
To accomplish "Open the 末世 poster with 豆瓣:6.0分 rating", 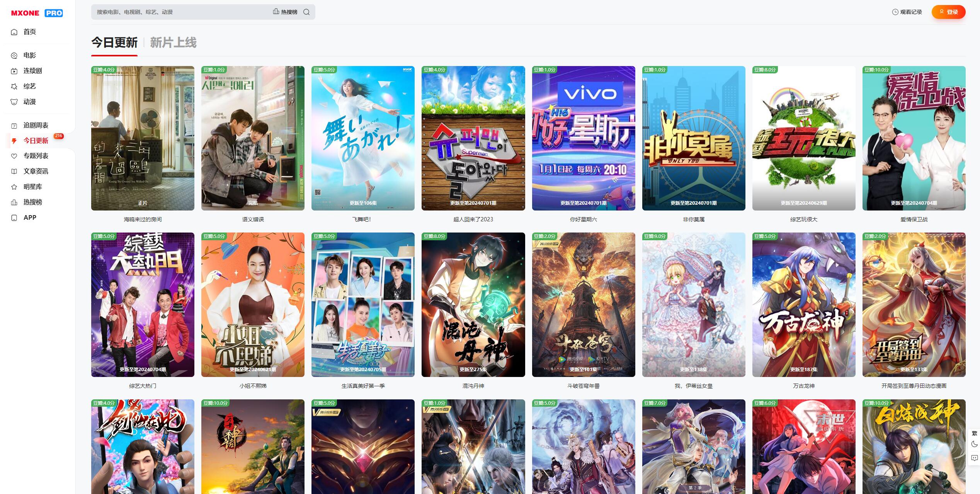I will tap(804, 446).
